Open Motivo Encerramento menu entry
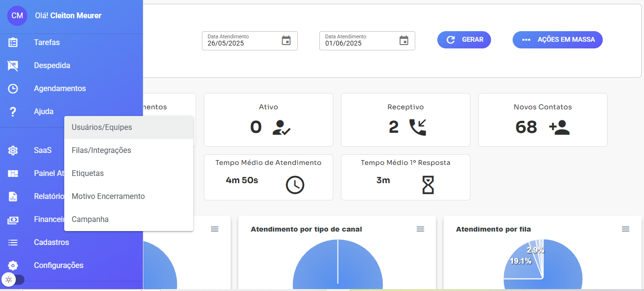Viewport: 644px width, 291px height. pyautogui.click(x=108, y=197)
